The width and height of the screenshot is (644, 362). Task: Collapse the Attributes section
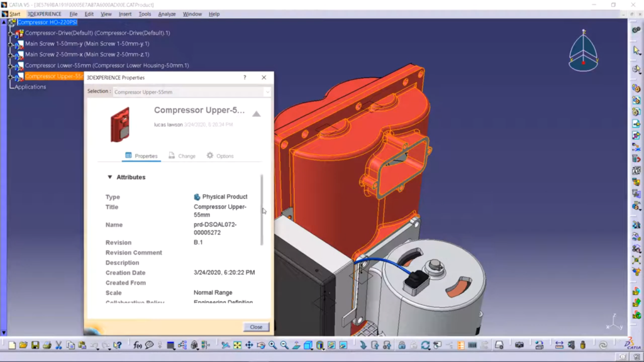(110, 177)
